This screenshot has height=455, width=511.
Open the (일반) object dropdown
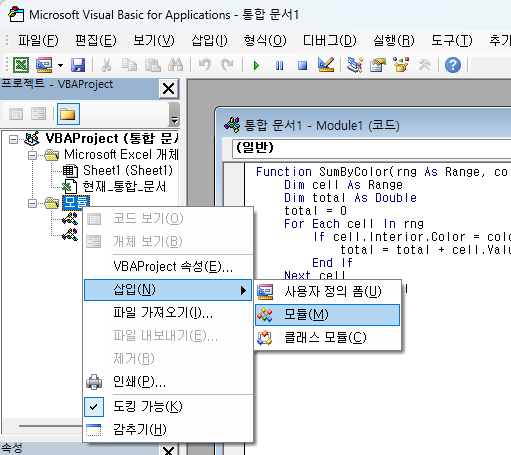point(371,148)
